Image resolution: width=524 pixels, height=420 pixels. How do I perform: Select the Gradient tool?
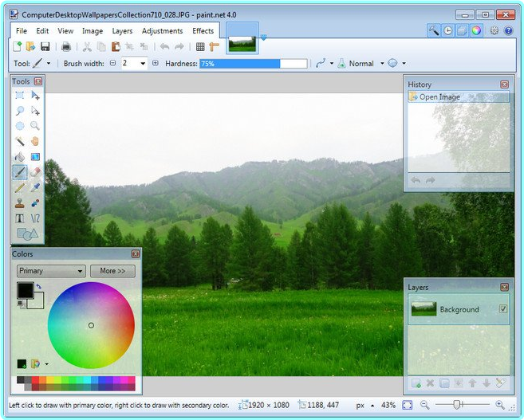[35, 156]
